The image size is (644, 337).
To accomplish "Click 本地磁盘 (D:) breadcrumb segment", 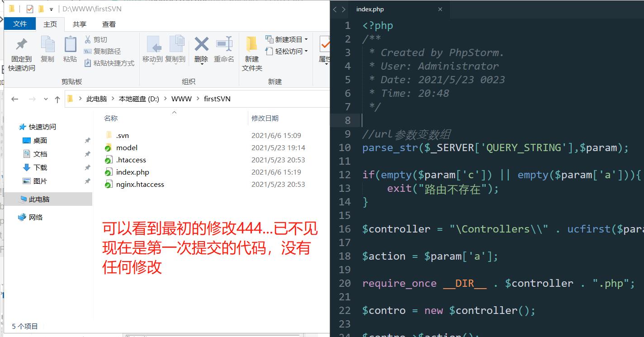I will (x=139, y=99).
